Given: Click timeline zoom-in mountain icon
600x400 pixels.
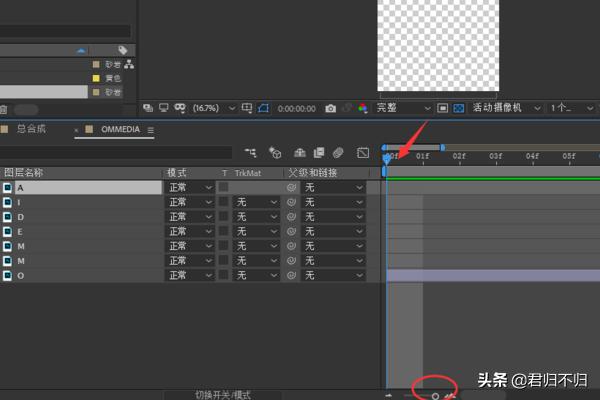Looking at the screenshot, I should pyautogui.click(x=451, y=396).
